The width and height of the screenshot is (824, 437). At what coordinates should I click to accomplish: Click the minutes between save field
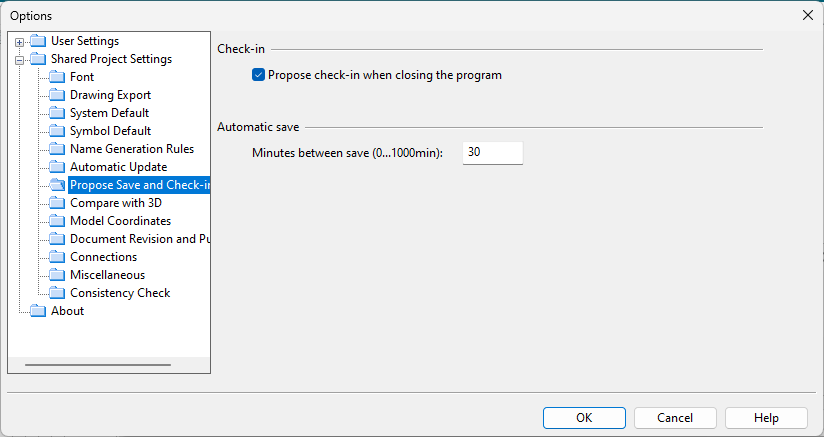pos(493,152)
